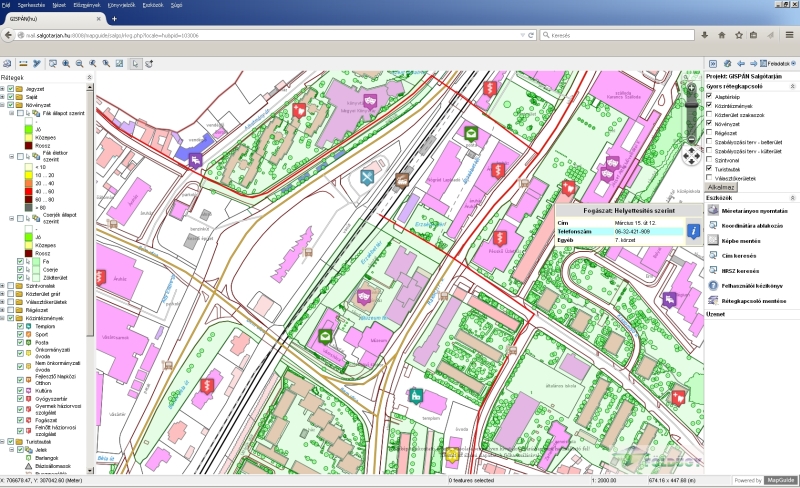Select the measure ruler tool
Image resolution: width=800 pixels, height=488 pixels.
22,63
